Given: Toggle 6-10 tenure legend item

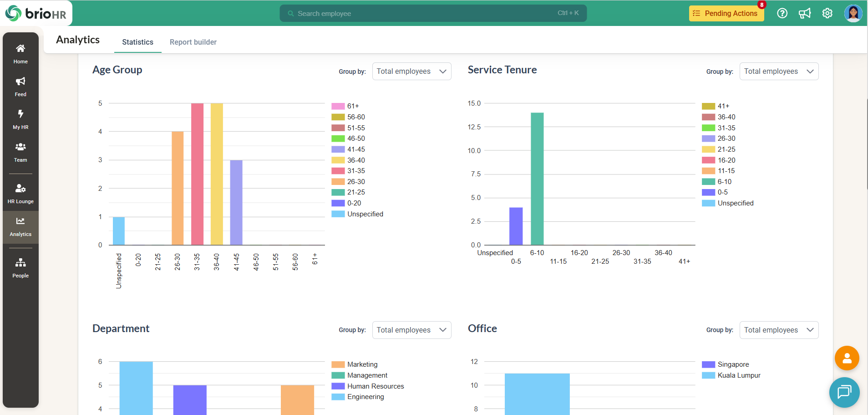Looking at the screenshot, I should click(717, 182).
